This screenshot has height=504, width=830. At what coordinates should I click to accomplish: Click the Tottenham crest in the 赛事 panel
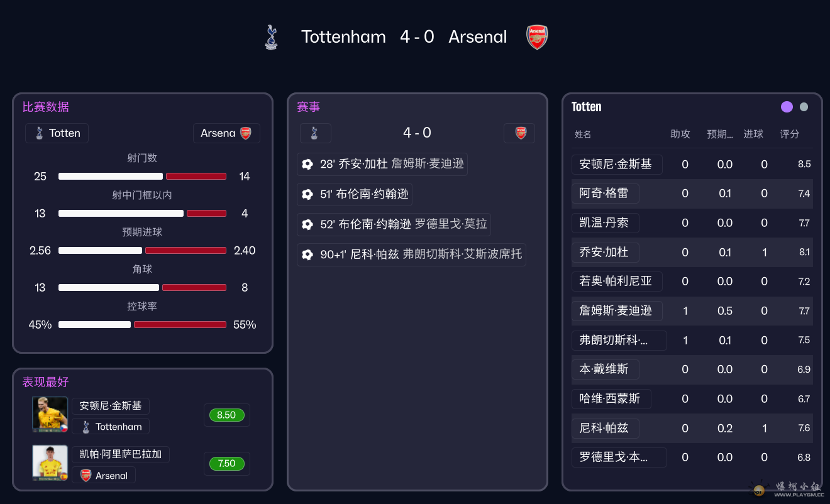[x=315, y=133]
